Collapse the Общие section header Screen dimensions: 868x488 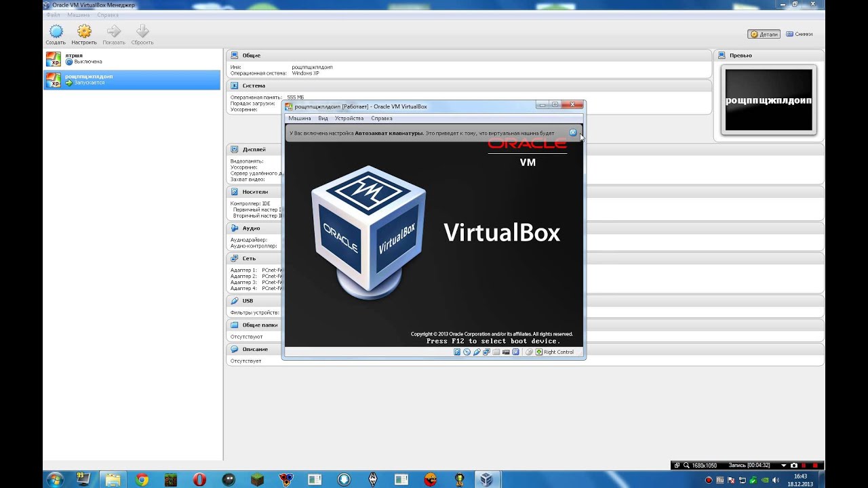[x=469, y=55]
